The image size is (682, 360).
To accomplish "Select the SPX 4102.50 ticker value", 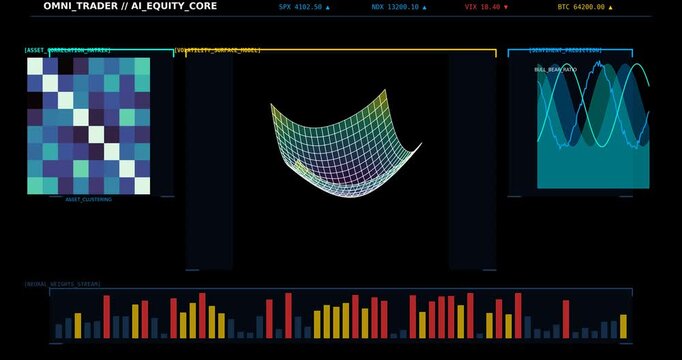I will click(x=304, y=7).
